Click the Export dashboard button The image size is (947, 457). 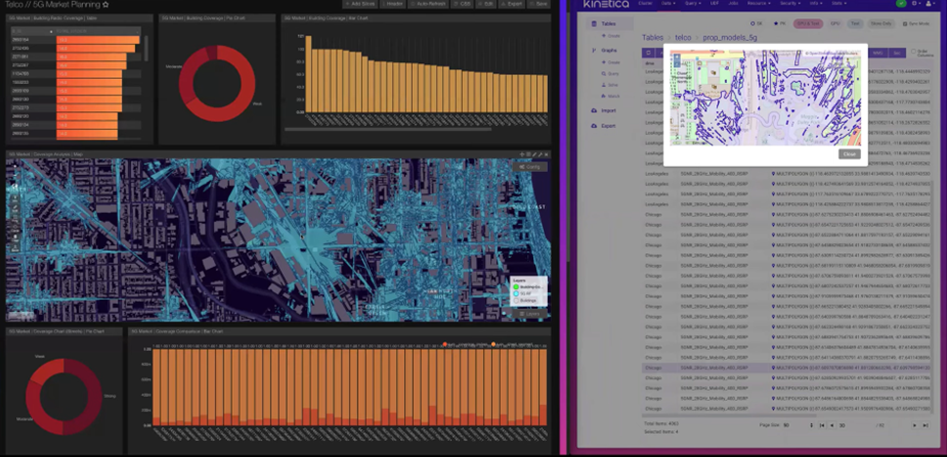512,4
